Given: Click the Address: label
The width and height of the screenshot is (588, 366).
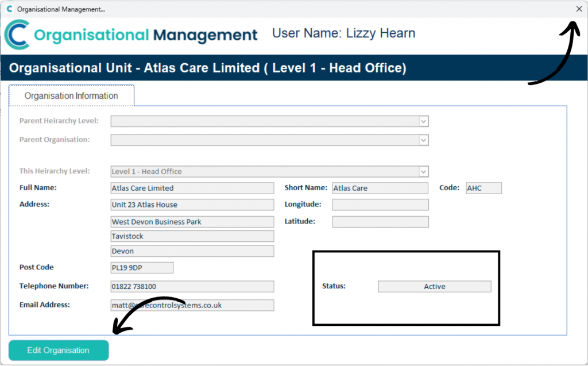Looking at the screenshot, I should coord(34,204).
